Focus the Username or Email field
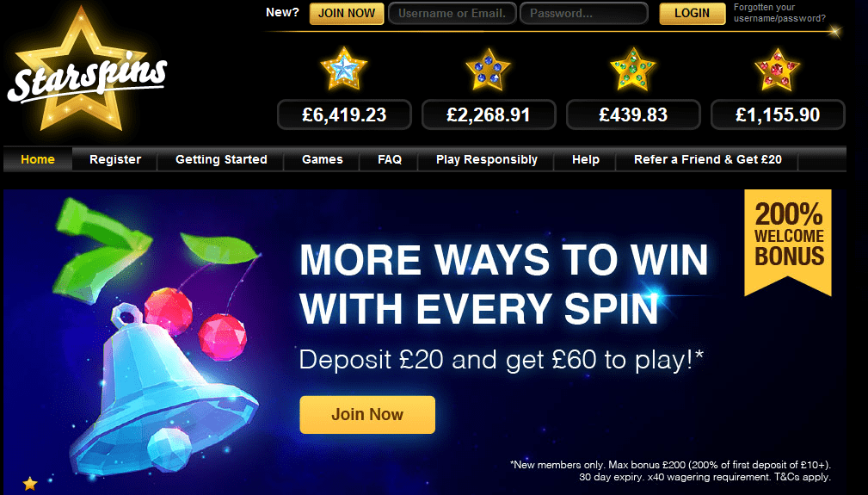This screenshot has height=495, width=868. point(452,13)
